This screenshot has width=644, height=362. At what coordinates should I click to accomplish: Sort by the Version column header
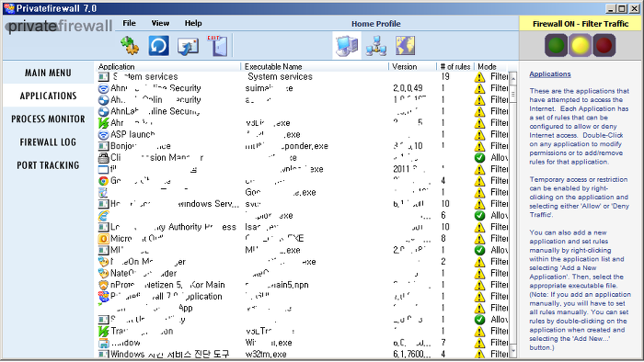point(412,66)
